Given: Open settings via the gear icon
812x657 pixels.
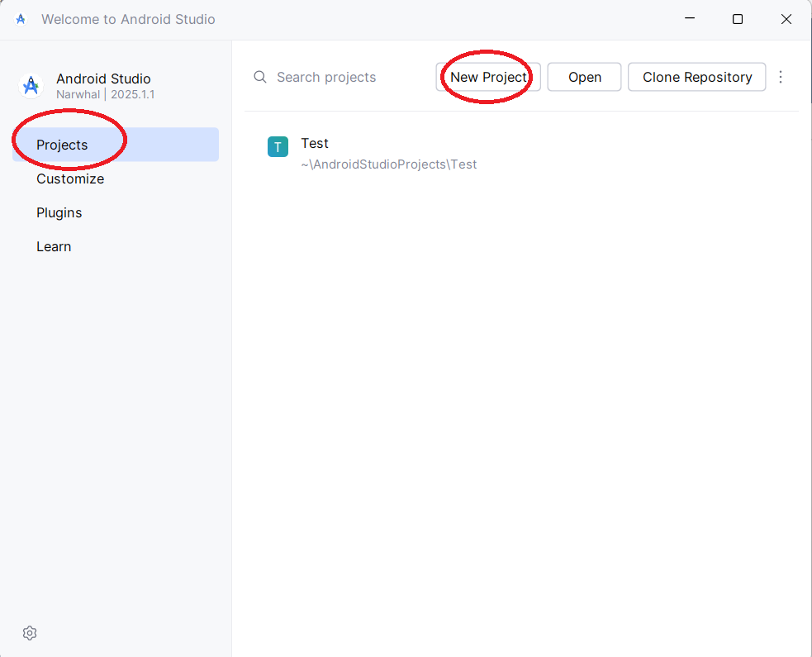Looking at the screenshot, I should tap(30, 633).
